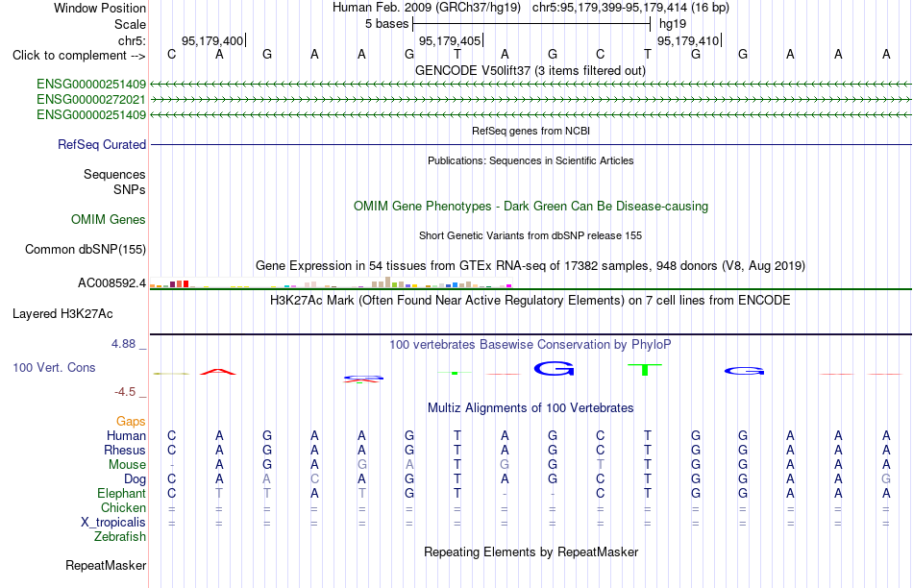Click the Dog species label

tap(136, 479)
